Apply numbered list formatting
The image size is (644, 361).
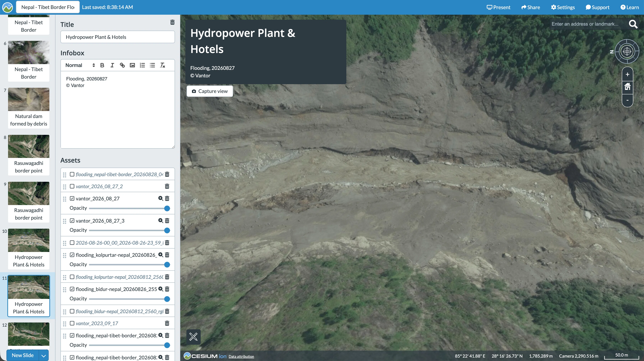[142, 65]
